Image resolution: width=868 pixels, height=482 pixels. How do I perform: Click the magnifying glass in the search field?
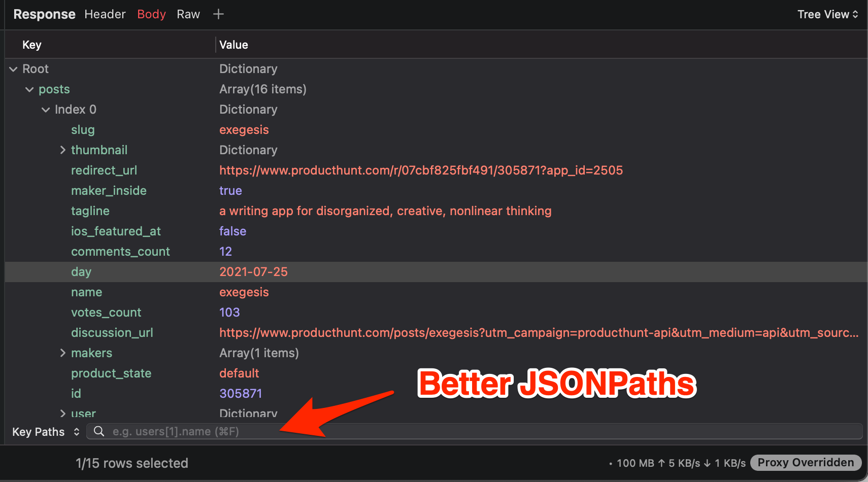(x=98, y=431)
